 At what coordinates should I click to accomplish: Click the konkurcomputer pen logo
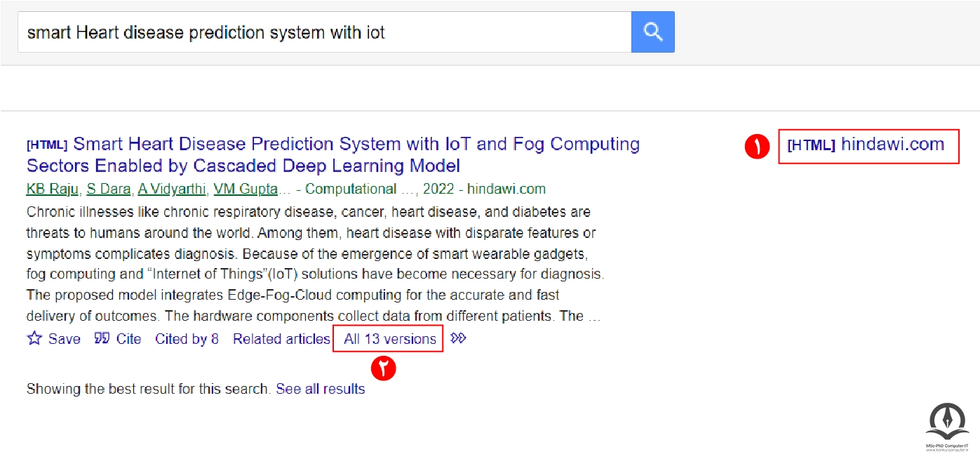[x=947, y=420]
